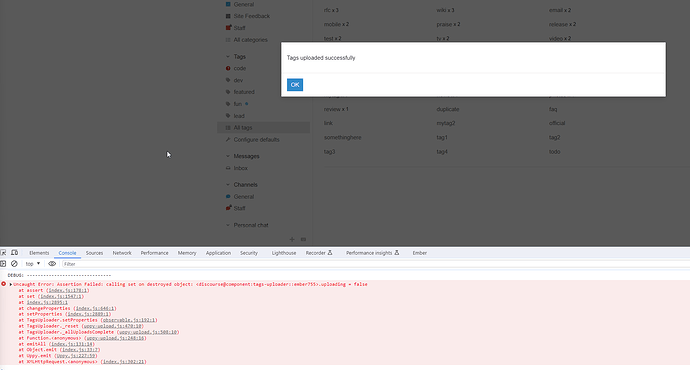Screen dimensions: 690x370
Task: Go to the Memory tab
Action: point(187,253)
